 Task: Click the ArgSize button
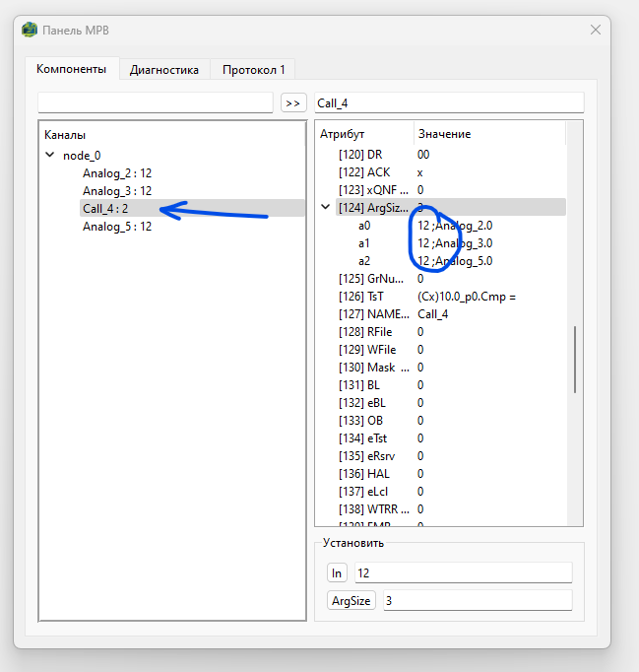(x=351, y=600)
